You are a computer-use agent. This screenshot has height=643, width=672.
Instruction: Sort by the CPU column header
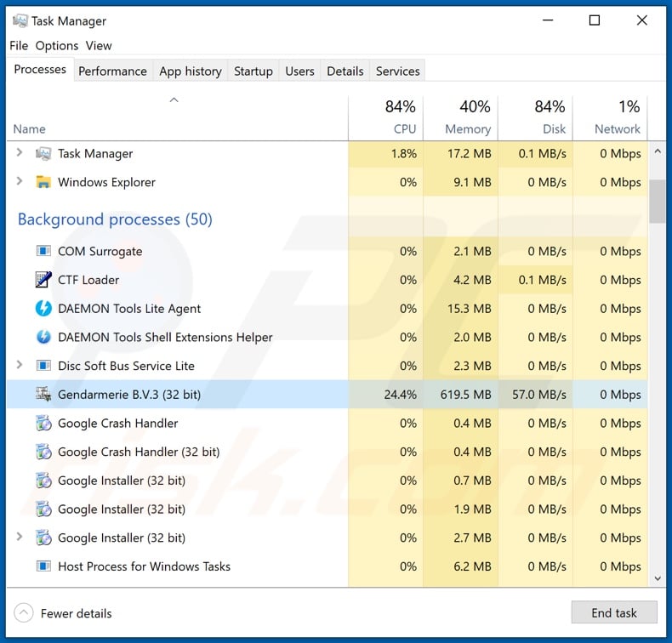(385, 117)
